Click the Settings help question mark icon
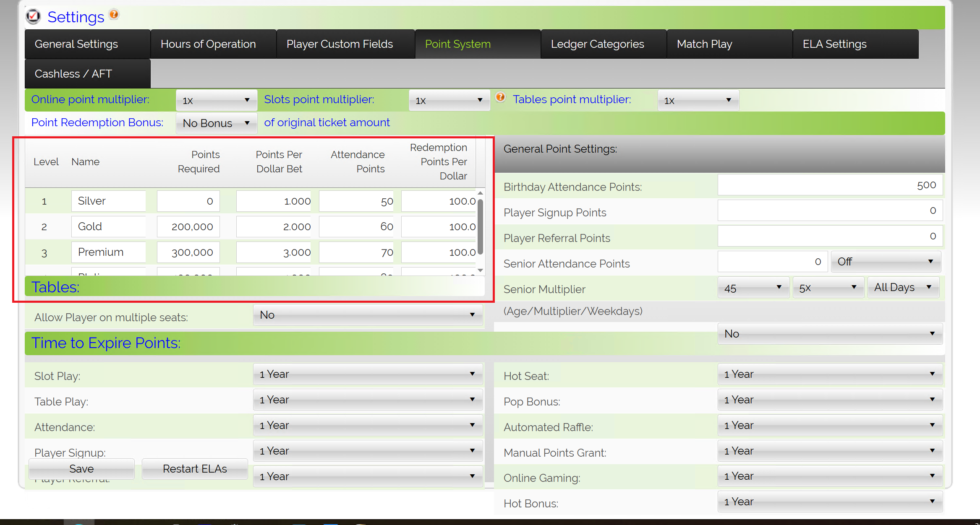Image resolution: width=980 pixels, height=525 pixels. pyautogui.click(x=114, y=14)
